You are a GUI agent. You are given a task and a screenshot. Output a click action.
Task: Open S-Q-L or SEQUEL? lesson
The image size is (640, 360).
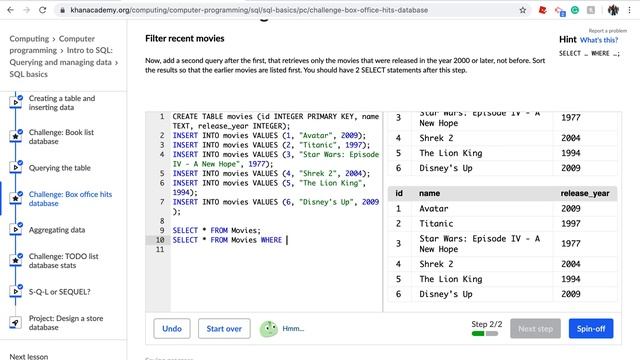click(59, 292)
